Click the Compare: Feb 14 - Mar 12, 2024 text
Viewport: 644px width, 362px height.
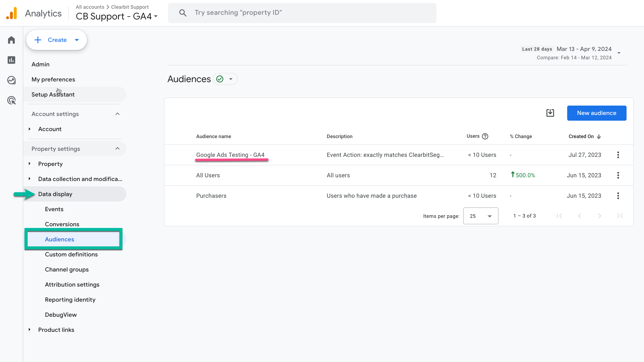pos(574,58)
